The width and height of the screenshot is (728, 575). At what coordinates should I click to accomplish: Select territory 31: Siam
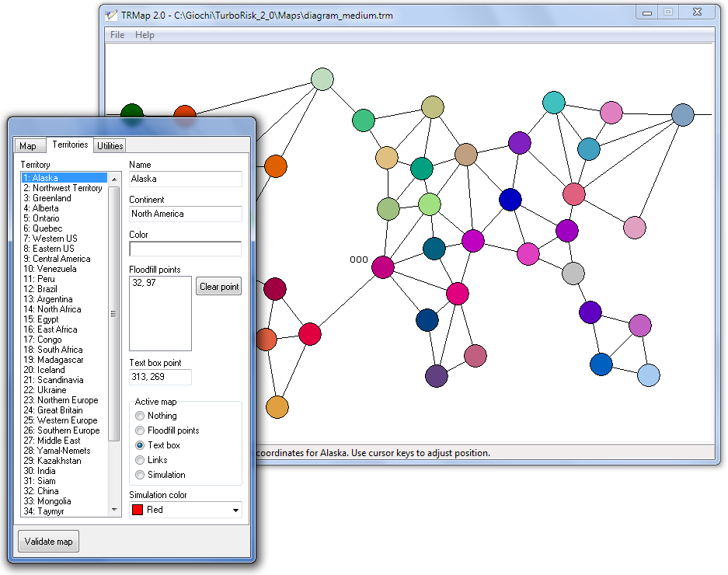64,481
